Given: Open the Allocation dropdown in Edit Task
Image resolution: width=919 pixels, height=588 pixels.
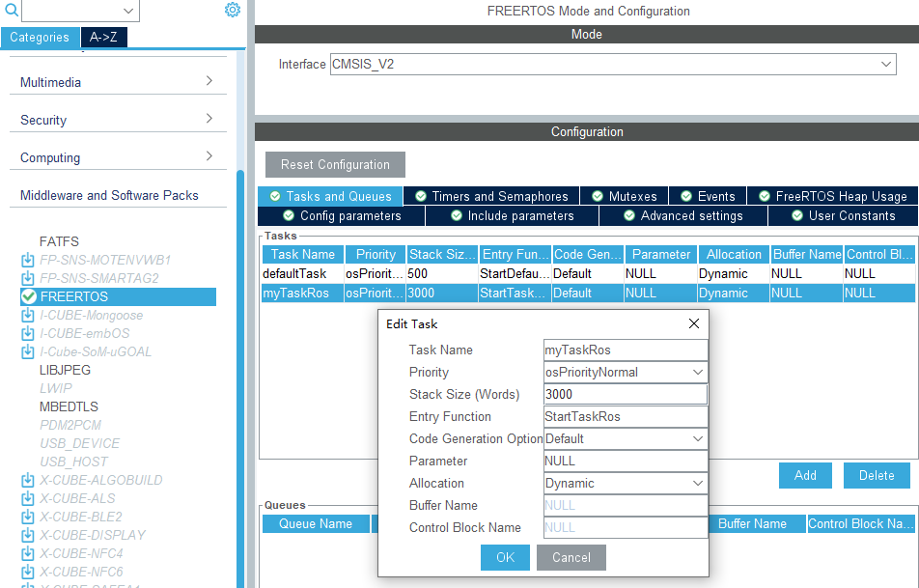Looking at the screenshot, I should pyautogui.click(x=697, y=483).
